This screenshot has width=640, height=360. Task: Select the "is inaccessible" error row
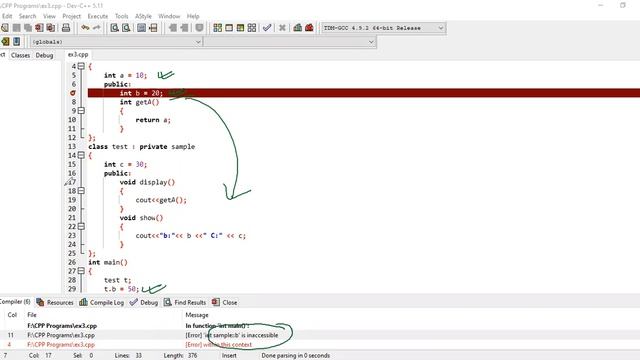tap(320, 335)
